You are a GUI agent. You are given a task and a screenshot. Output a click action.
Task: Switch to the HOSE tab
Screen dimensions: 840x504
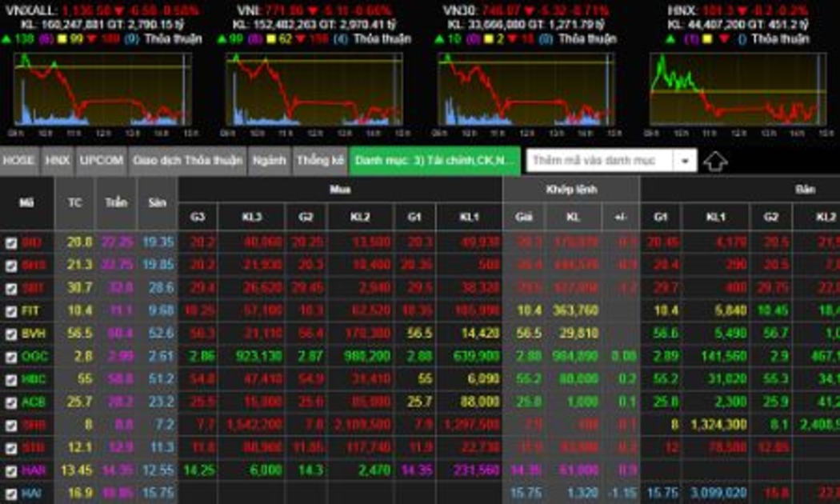pyautogui.click(x=19, y=161)
